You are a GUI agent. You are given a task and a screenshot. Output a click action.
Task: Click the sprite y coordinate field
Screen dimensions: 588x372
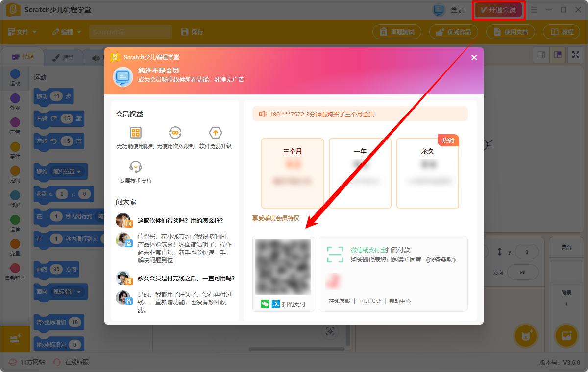click(526, 252)
